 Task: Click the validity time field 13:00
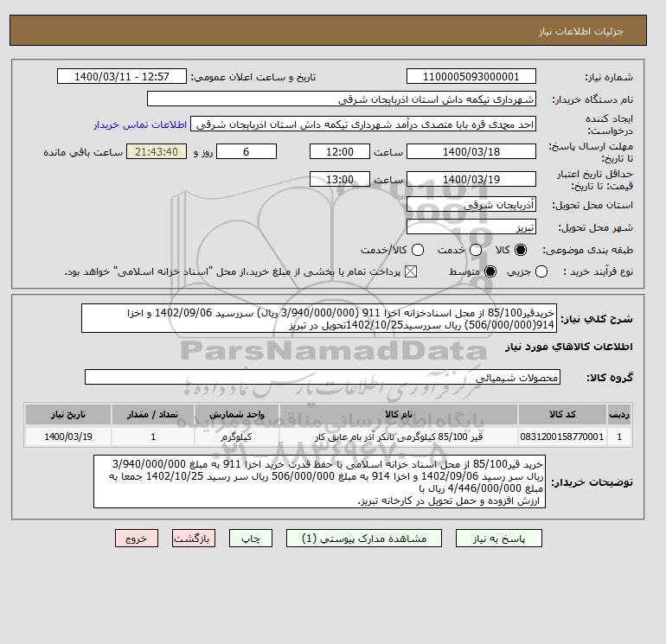pyautogui.click(x=340, y=179)
